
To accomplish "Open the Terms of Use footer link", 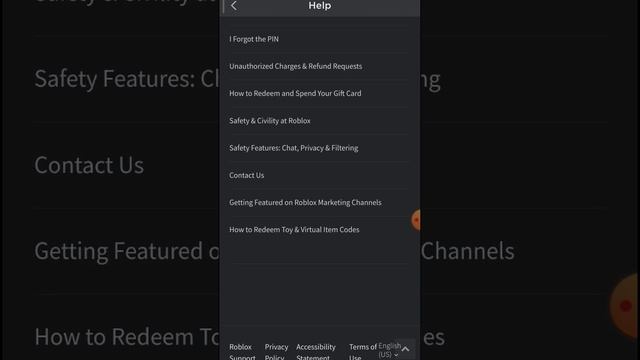I will [x=362, y=352].
